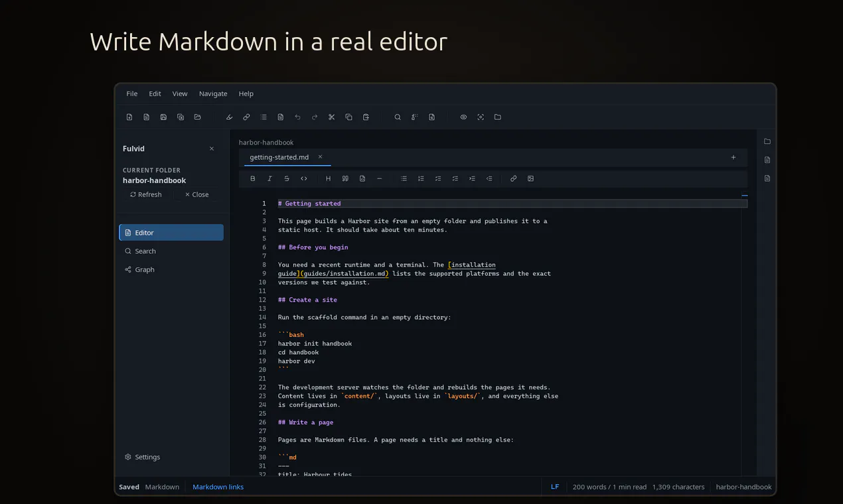This screenshot has width=843, height=504.
Task: Click the magnifier find icon in toolbar
Action: [398, 117]
